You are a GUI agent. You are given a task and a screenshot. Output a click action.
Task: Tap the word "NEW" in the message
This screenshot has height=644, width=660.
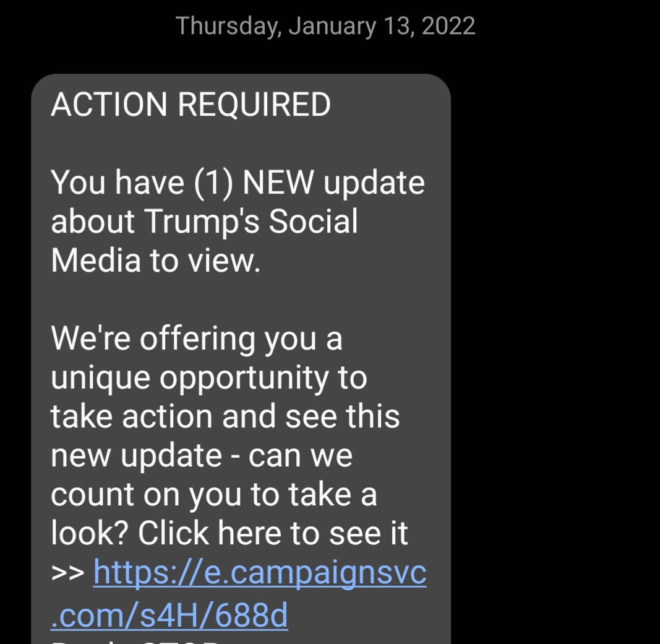[279, 183]
